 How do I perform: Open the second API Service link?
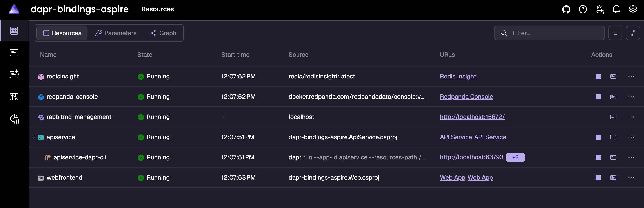[490, 137]
